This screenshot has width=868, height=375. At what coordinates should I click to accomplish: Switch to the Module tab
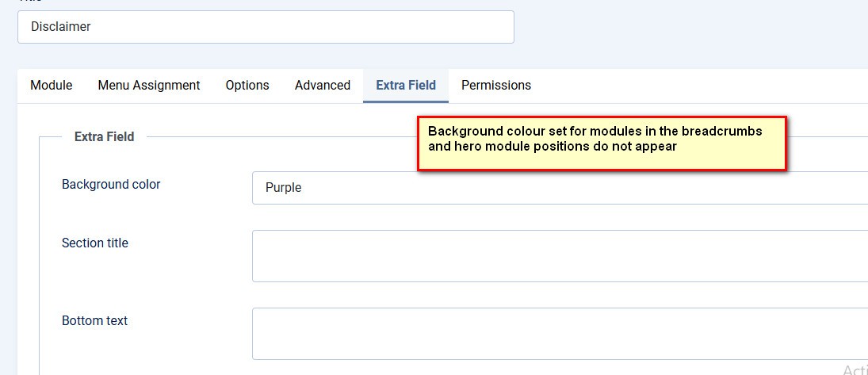(52, 86)
